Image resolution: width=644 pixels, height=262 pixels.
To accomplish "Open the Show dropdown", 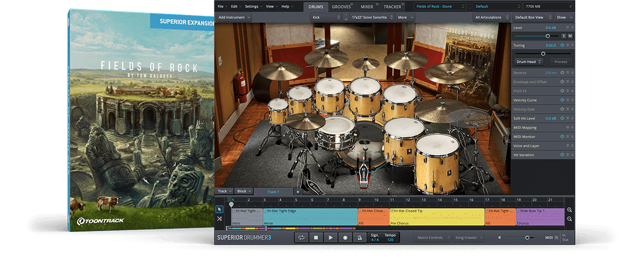I will pos(563,17).
